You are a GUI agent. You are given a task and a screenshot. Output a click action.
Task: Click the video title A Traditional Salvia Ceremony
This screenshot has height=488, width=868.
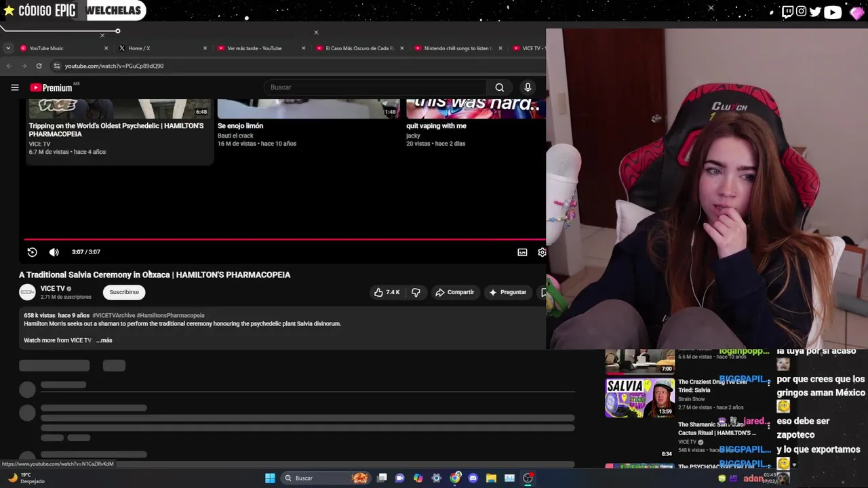(x=155, y=274)
